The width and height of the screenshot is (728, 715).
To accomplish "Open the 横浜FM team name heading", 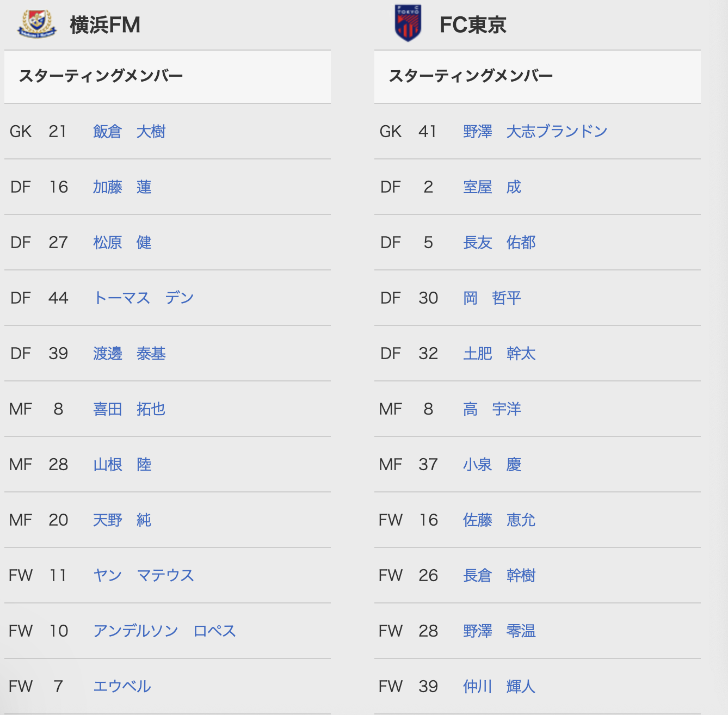I will click(105, 25).
